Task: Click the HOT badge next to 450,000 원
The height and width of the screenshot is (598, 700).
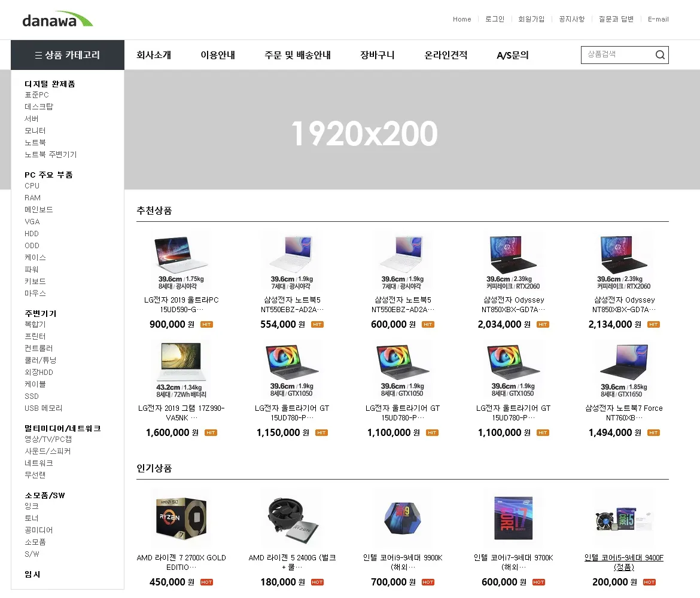Action: [206, 582]
